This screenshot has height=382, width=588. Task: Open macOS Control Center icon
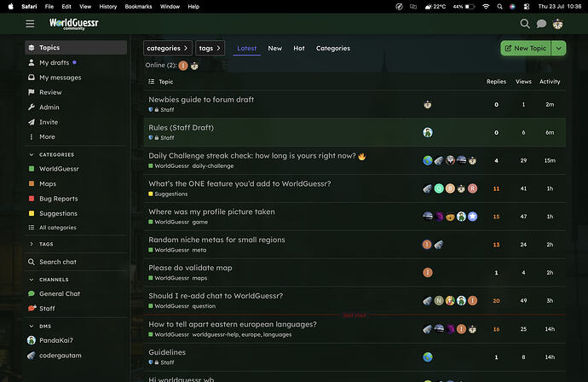(x=527, y=6)
